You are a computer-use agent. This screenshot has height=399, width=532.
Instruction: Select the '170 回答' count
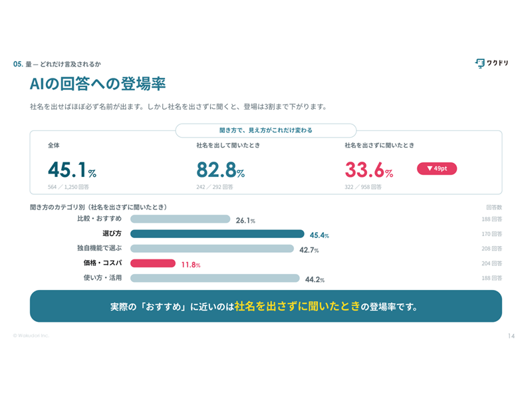[x=492, y=234]
